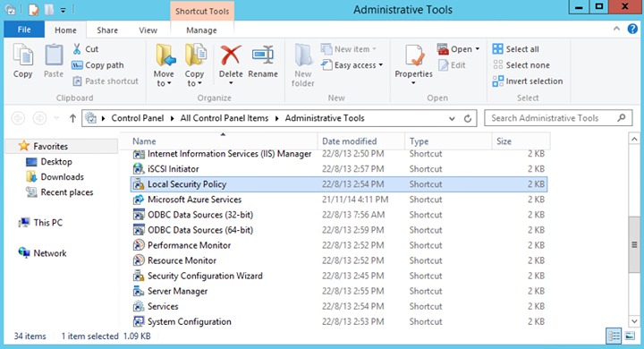Select the Local Security Policy icon
The height and width of the screenshot is (349, 644).
(x=139, y=184)
